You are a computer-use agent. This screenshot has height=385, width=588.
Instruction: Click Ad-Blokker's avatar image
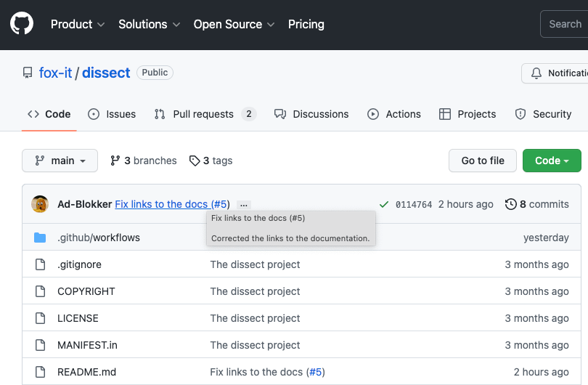point(40,204)
